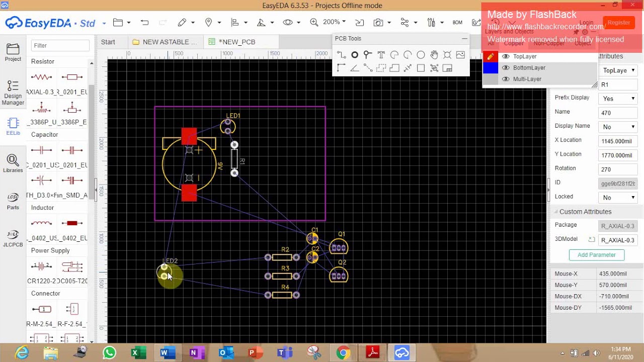This screenshot has width=644, height=362.
Task: Open the Display Name dropdown
Action: coord(618,127)
